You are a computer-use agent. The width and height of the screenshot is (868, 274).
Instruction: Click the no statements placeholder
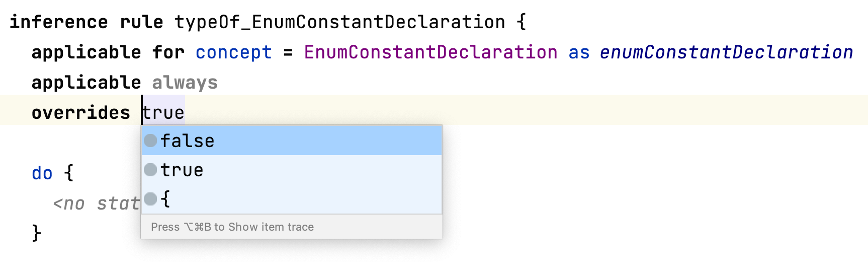click(x=96, y=203)
